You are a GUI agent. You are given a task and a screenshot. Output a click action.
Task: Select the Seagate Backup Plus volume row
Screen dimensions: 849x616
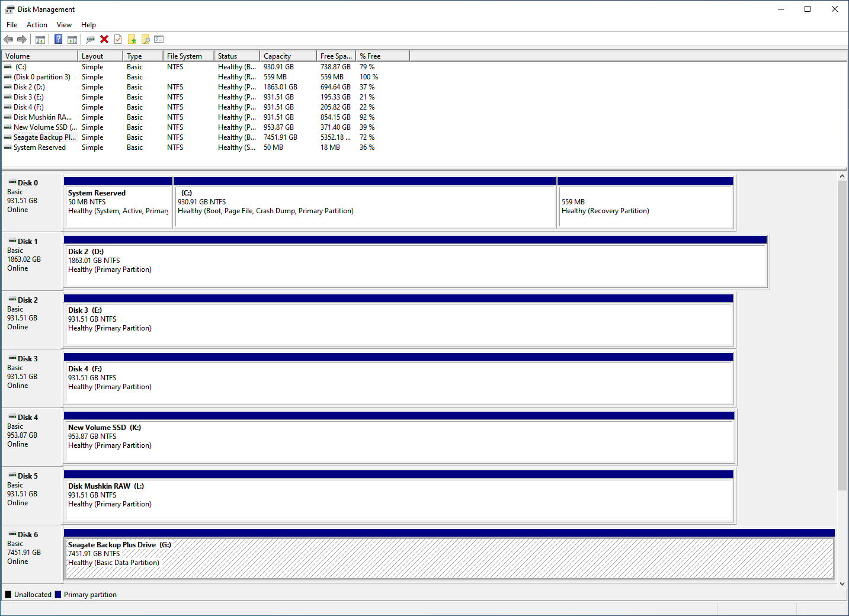coord(190,137)
